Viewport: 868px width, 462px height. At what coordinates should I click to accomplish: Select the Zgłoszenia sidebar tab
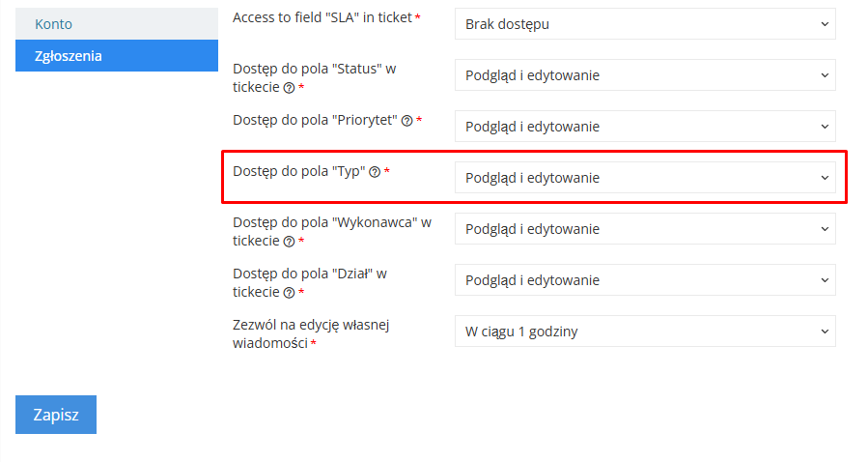[x=117, y=56]
